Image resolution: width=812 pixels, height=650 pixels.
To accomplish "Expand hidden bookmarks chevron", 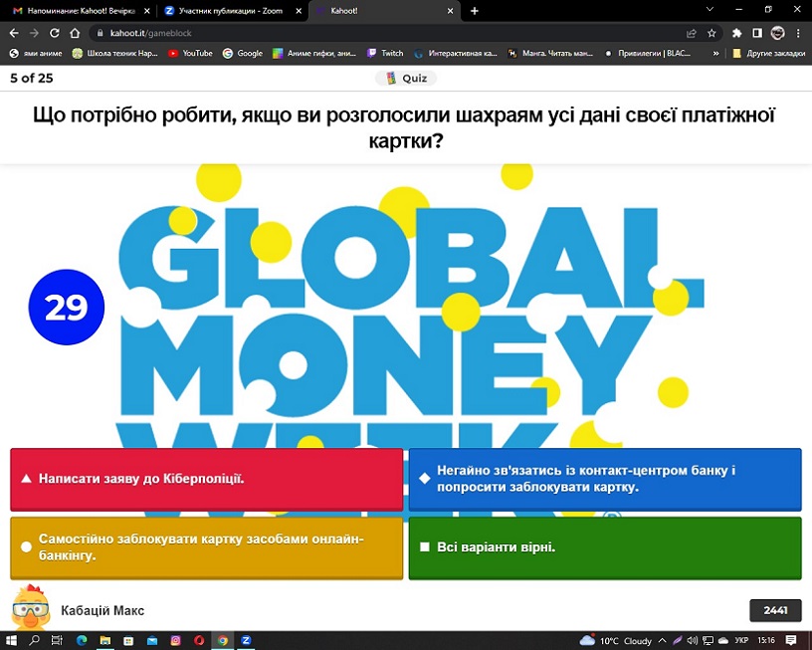I will [x=715, y=54].
